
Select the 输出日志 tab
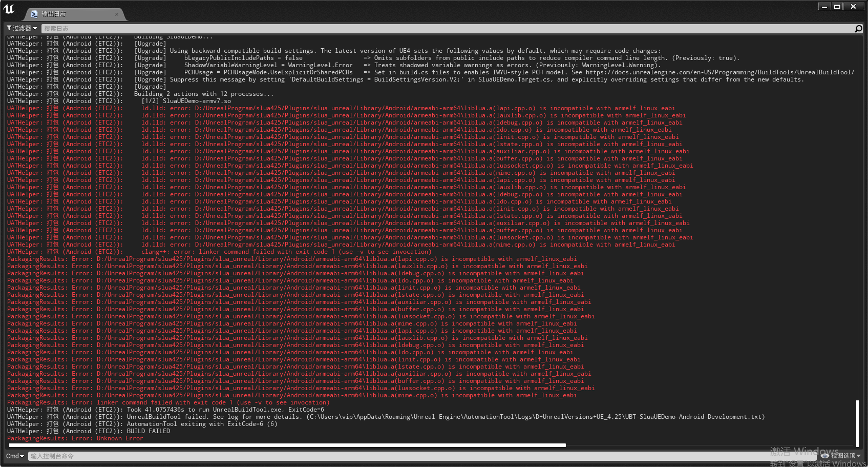pos(74,14)
